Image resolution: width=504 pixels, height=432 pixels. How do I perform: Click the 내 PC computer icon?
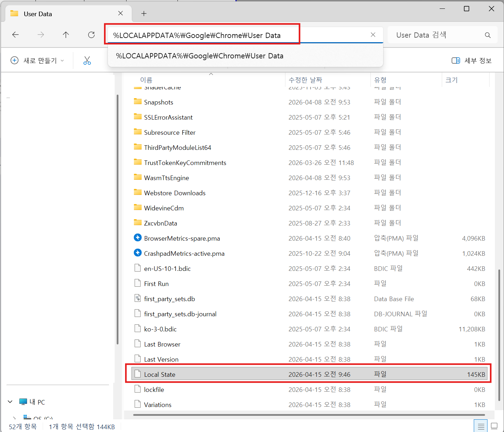[x=23, y=402]
